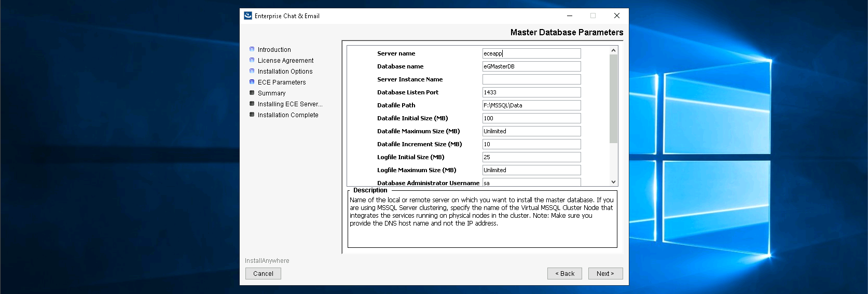
Task: Click the scroll up arrow in parameters list
Action: (x=613, y=50)
